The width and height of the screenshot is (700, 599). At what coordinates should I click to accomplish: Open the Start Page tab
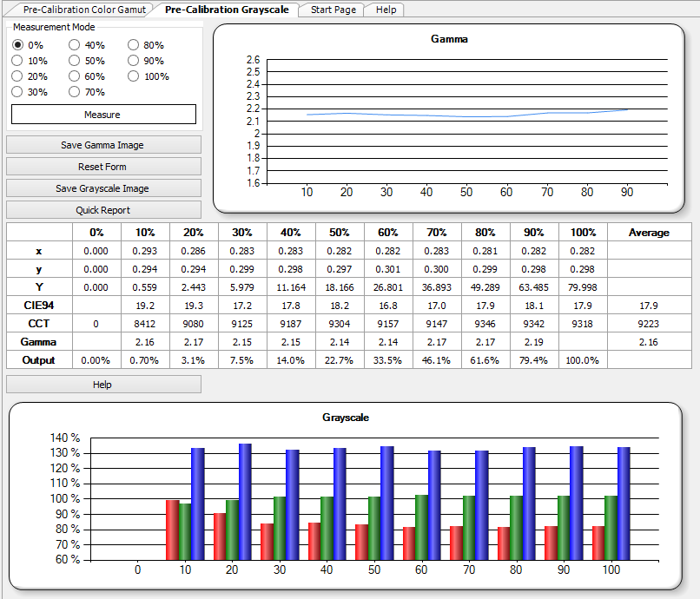333,10
